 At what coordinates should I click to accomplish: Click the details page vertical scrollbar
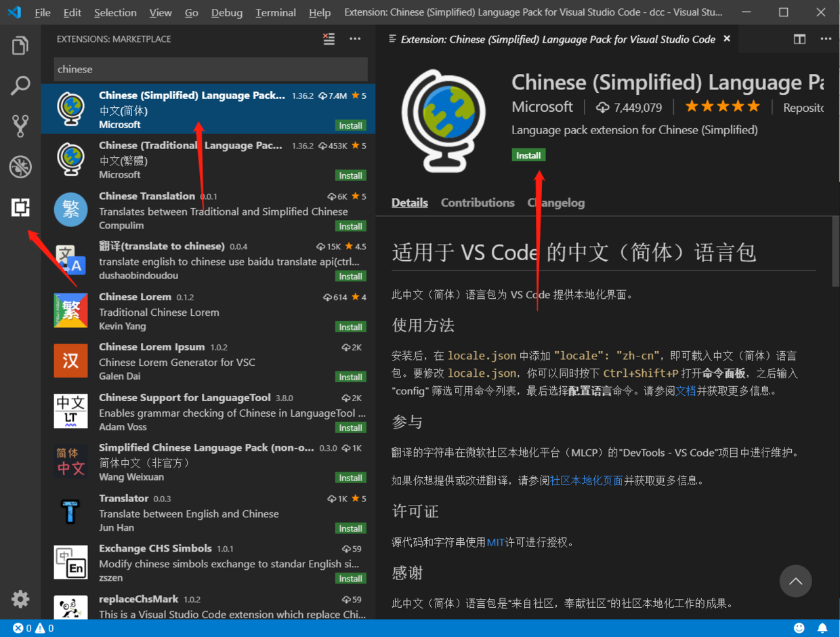(835, 251)
